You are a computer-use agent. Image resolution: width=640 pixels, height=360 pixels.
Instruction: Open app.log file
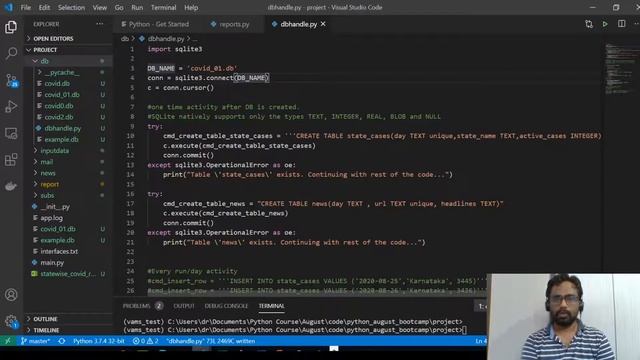pyautogui.click(x=51, y=218)
